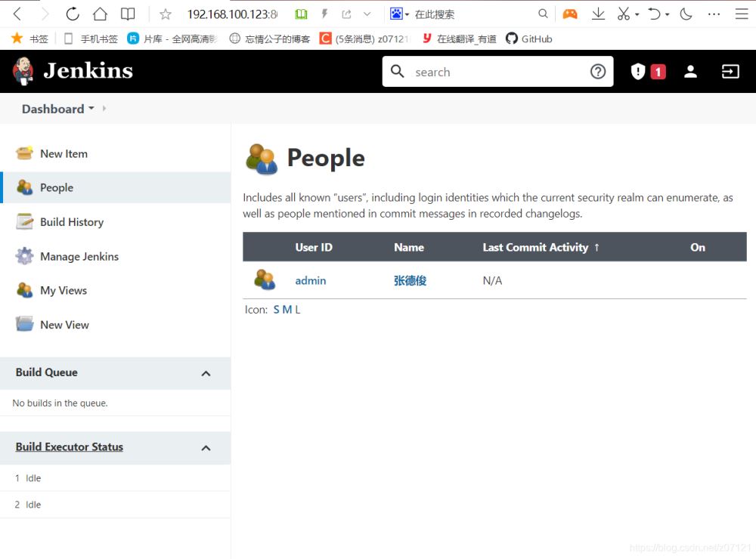Expand the address bar dropdown chevron
756x559 pixels.
click(x=367, y=14)
